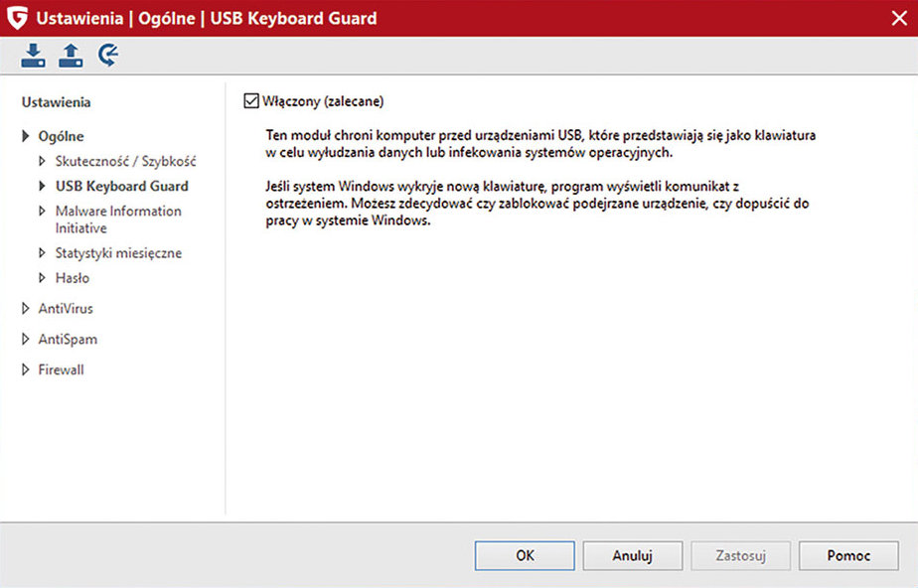Select the AntiVirus category label

[x=66, y=309]
